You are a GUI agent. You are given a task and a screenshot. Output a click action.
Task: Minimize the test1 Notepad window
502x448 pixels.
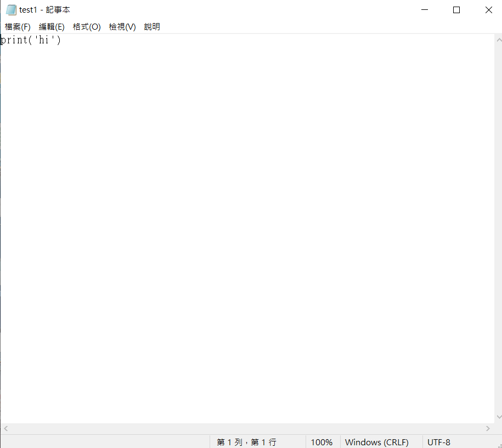tap(425, 10)
